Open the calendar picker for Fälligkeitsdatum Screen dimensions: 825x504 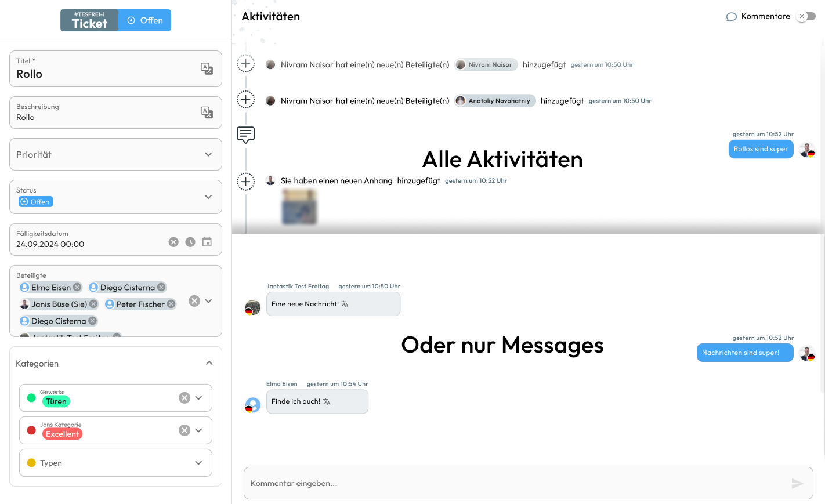coord(207,241)
